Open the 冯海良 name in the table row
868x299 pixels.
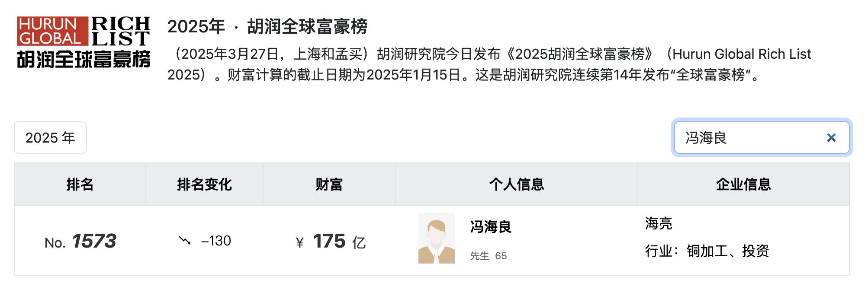click(491, 227)
